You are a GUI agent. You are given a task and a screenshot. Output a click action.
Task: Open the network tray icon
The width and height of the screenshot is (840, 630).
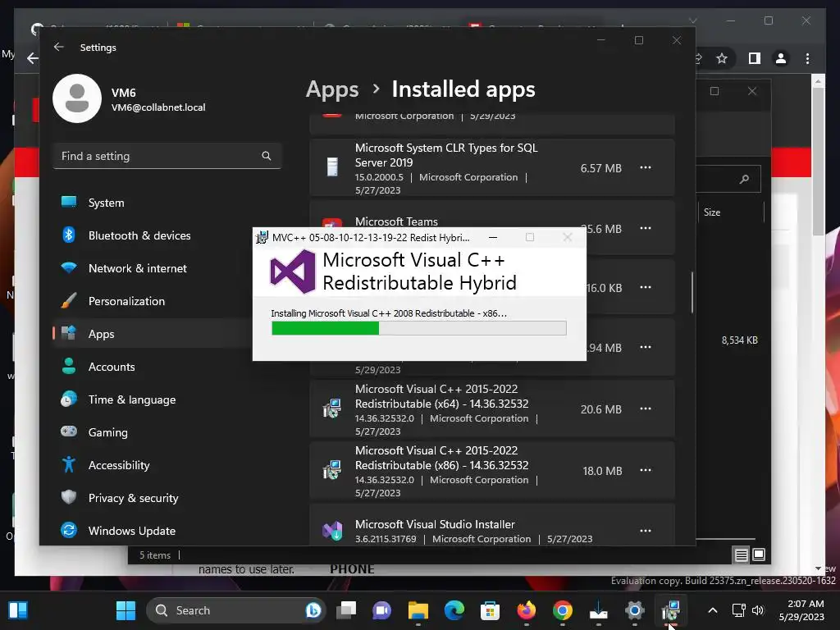pyautogui.click(x=739, y=610)
